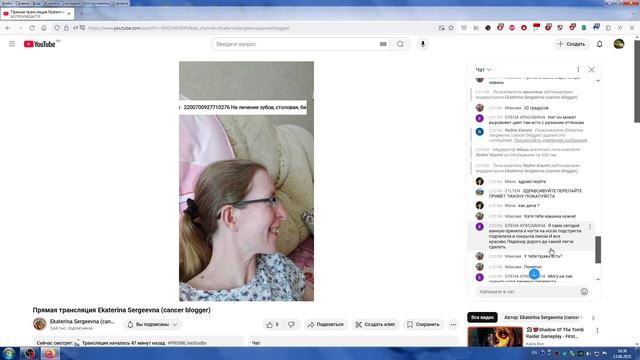Image resolution: width=640 pixels, height=360 pixels.
Task: Open Firefox from the taskbar
Action: tap(50, 353)
